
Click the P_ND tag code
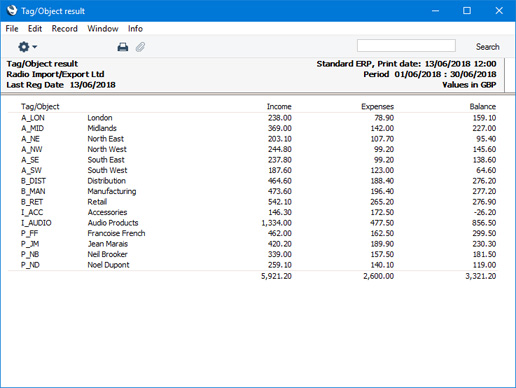[x=30, y=265]
